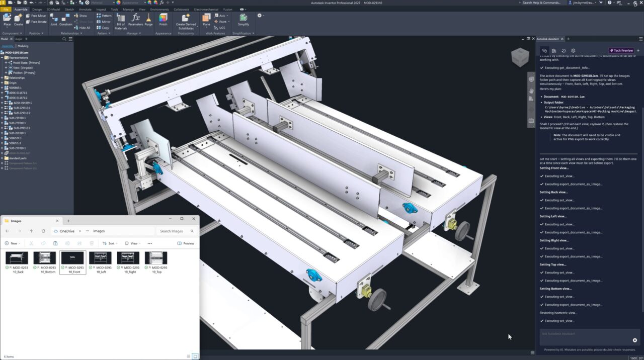Expand the Origin folder
644x360 pixels.
(2, 82)
